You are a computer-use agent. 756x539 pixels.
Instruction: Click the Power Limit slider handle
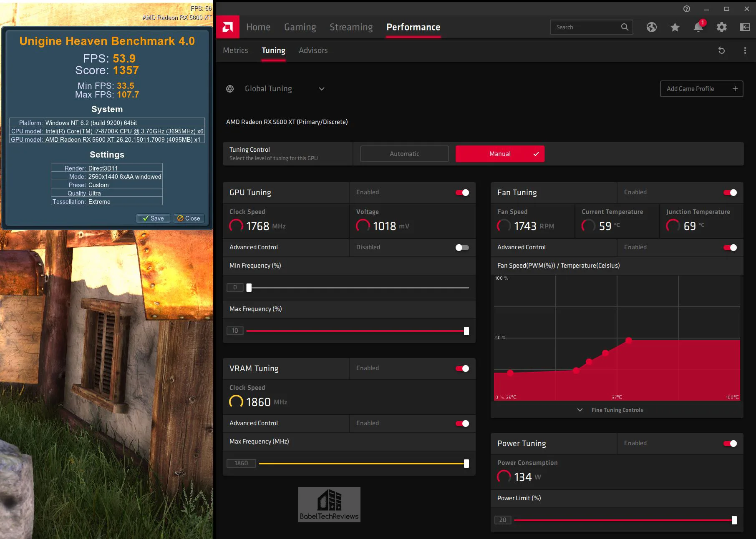(x=734, y=520)
